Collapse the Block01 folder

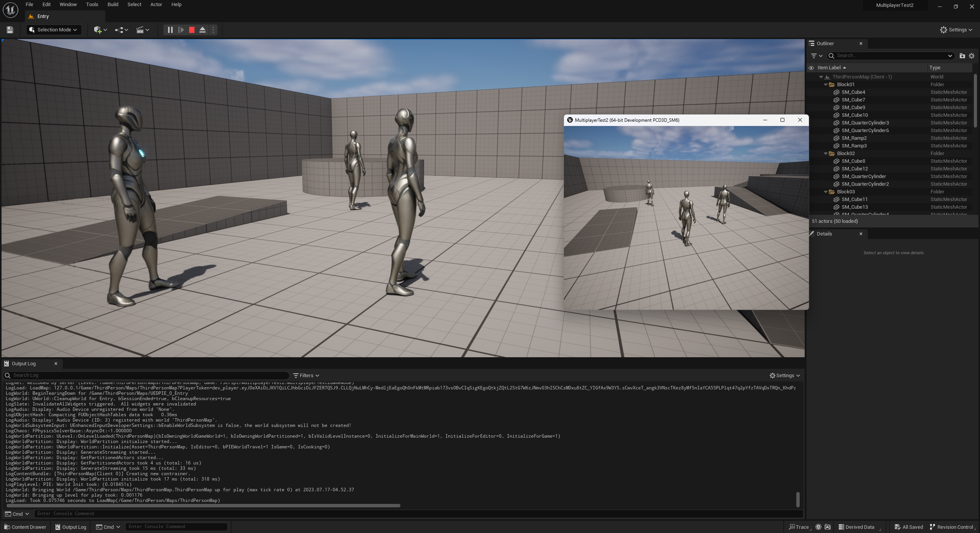[825, 84]
